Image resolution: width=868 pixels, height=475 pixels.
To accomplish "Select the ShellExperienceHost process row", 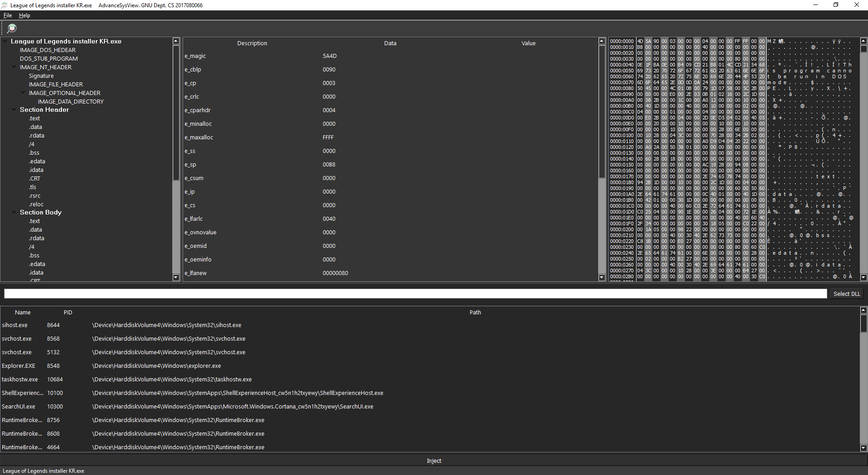I will [x=429, y=393].
